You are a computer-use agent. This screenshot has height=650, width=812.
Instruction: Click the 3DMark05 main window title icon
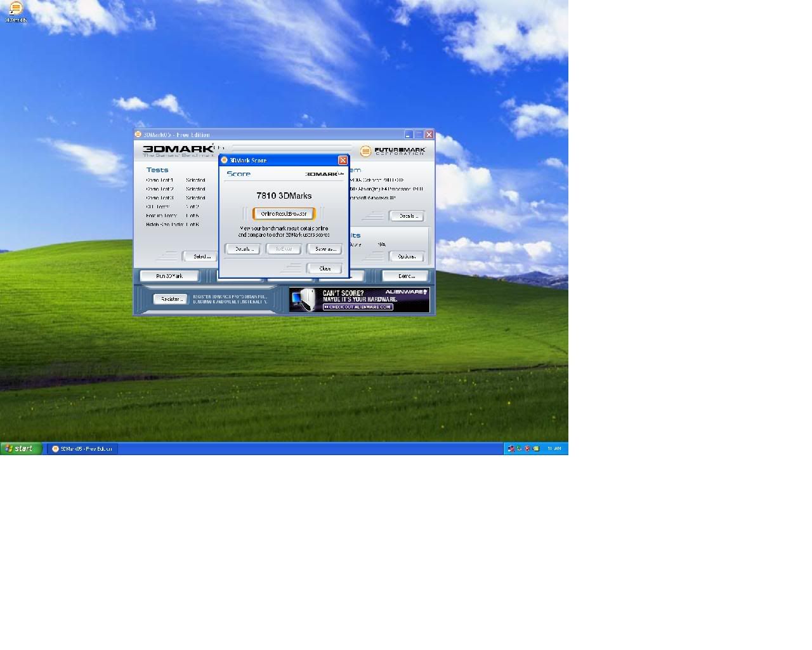pos(138,135)
